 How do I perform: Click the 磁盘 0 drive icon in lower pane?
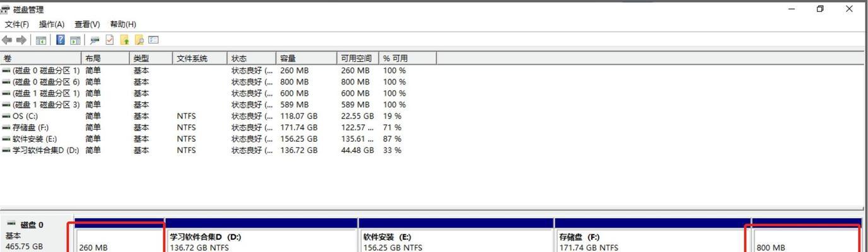(11, 224)
